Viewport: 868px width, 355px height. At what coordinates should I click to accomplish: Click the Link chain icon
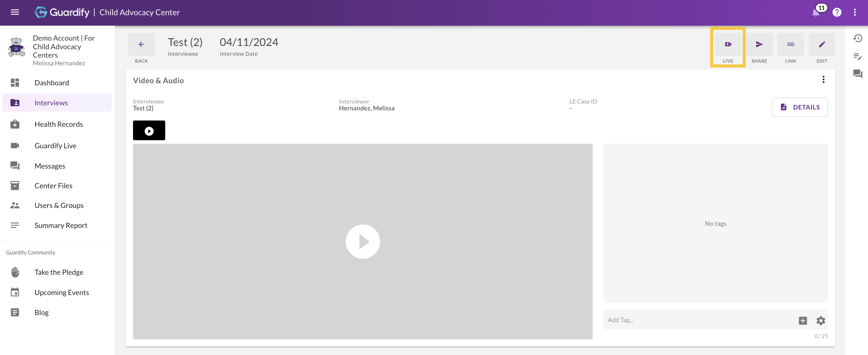pyautogui.click(x=790, y=44)
